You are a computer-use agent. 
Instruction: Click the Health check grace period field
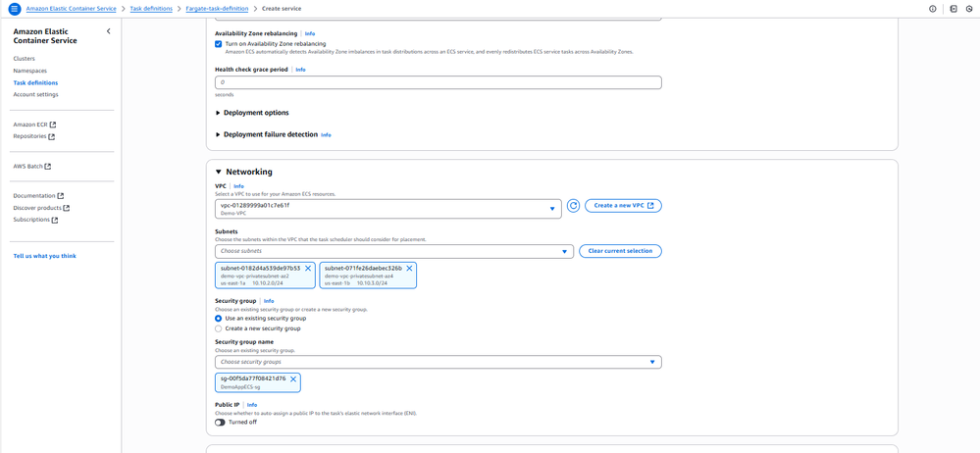[438, 82]
